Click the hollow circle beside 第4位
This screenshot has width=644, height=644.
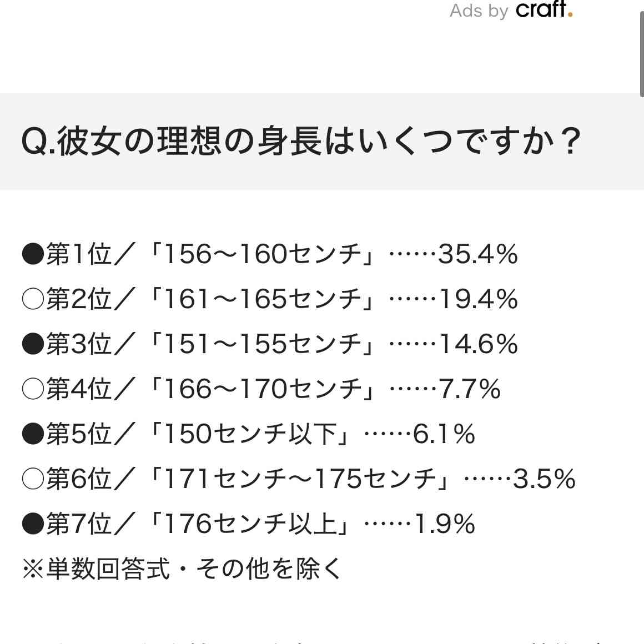click(33, 389)
